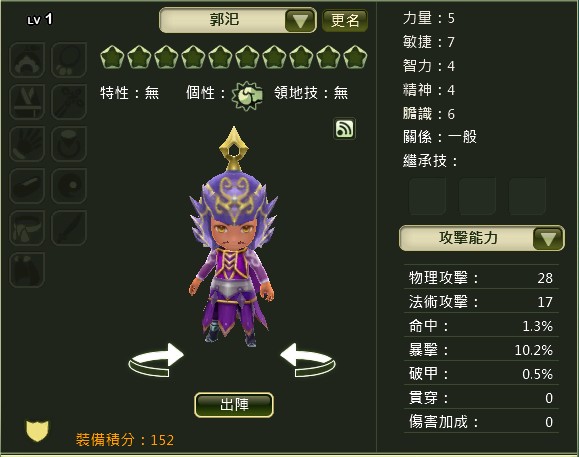This screenshot has height=457, width=579.
Task: Click the personality fist icon beside 個性
Action: [x=247, y=96]
